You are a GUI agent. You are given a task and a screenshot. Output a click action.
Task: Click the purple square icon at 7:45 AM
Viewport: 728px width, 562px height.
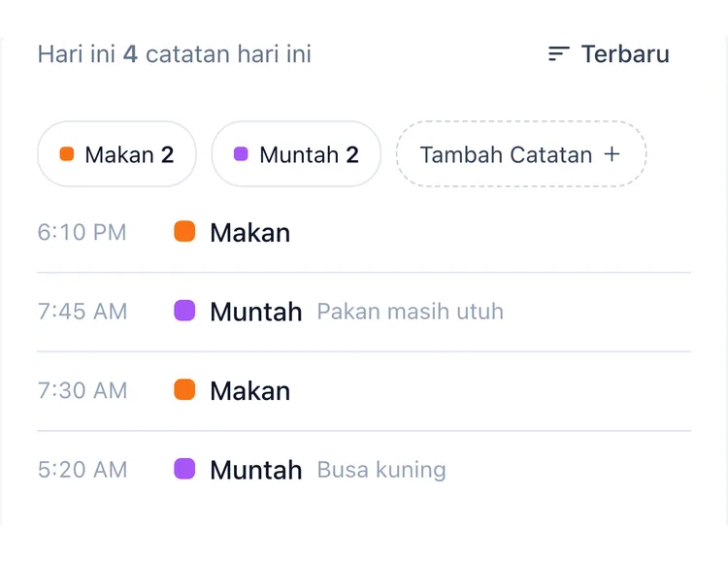184,311
